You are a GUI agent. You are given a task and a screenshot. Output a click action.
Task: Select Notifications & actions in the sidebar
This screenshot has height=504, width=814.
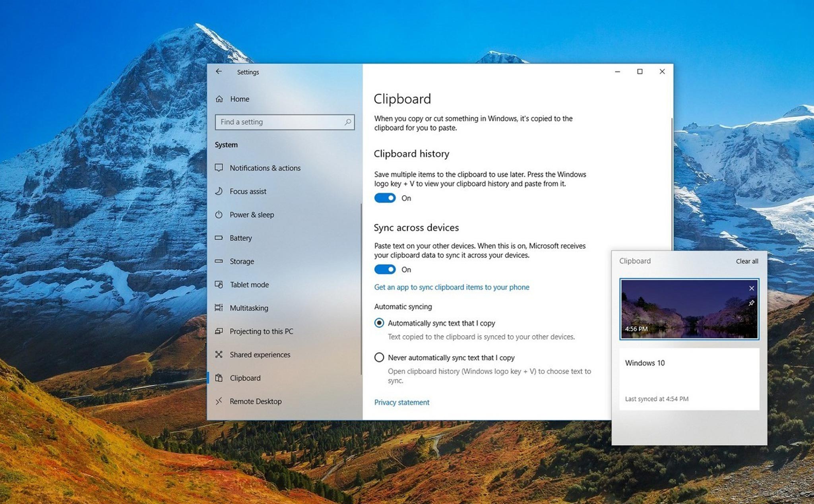coord(265,168)
